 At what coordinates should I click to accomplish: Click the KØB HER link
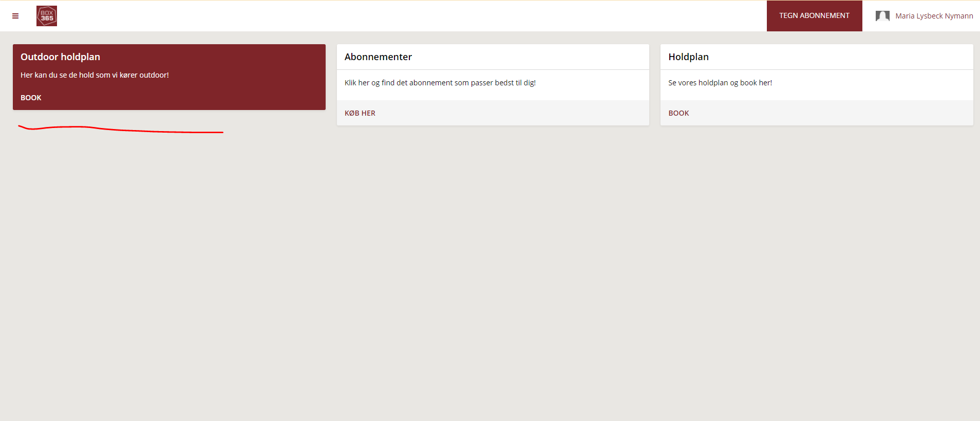pyautogui.click(x=360, y=113)
